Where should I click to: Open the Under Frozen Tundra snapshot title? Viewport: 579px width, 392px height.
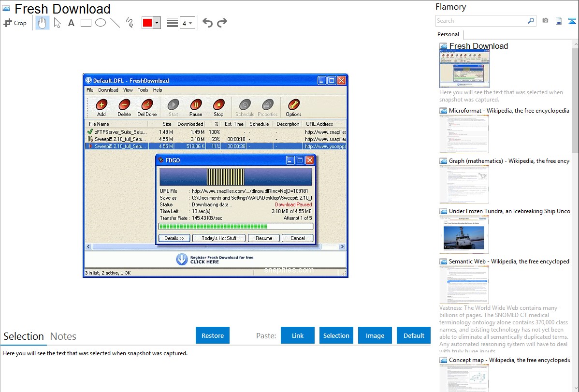(509, 211)
